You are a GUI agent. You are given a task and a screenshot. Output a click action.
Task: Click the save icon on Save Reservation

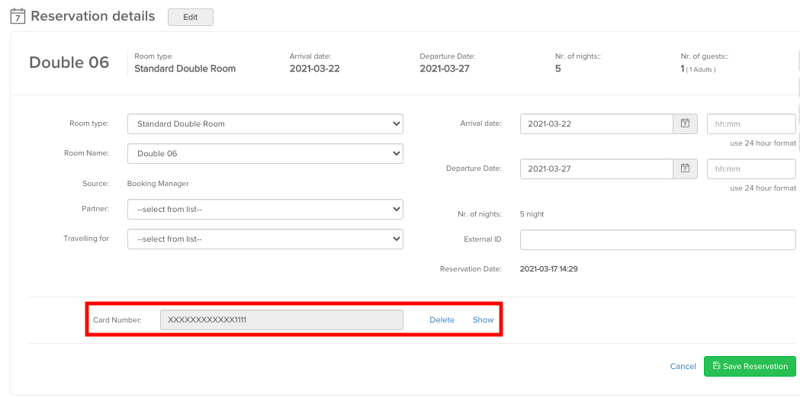(x=716, y=365)
